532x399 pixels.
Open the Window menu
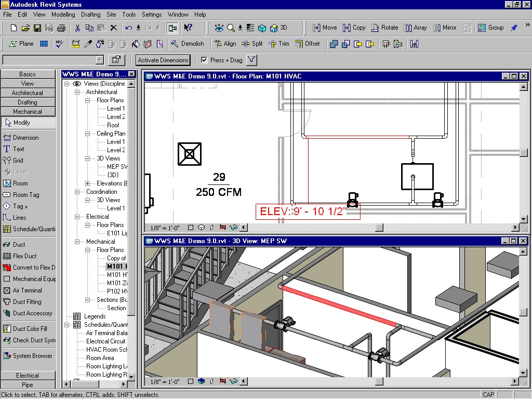tap(178, 15)
